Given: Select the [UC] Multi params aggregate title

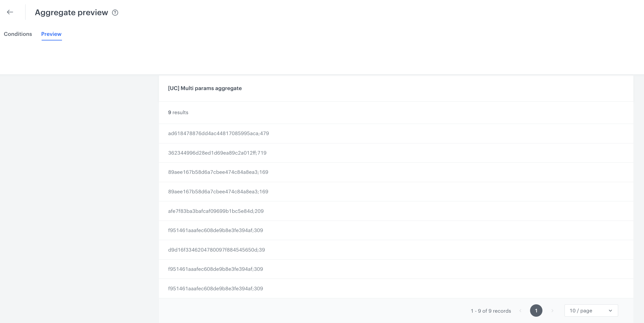Looking at the screenshot, I should [x=205, y=88].
